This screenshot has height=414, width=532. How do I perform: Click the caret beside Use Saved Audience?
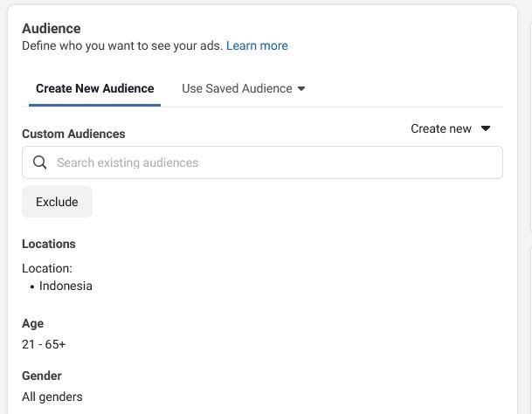301,88
